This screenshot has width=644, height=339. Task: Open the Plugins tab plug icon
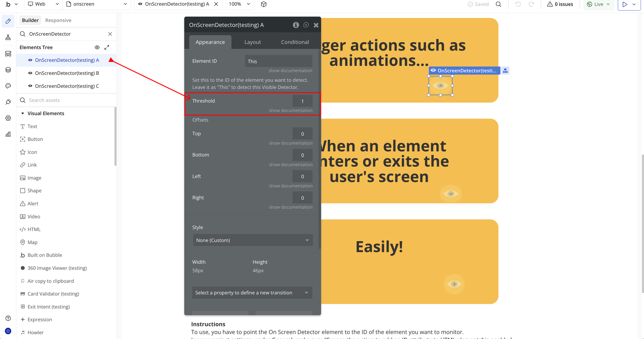pos(8,102)
